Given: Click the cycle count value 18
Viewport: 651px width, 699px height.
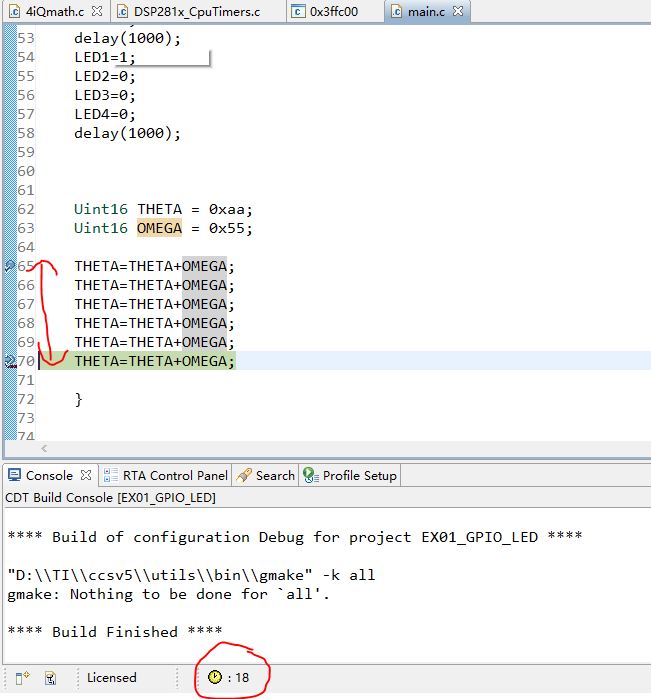Looking at the screenshot, I should 242,678.
